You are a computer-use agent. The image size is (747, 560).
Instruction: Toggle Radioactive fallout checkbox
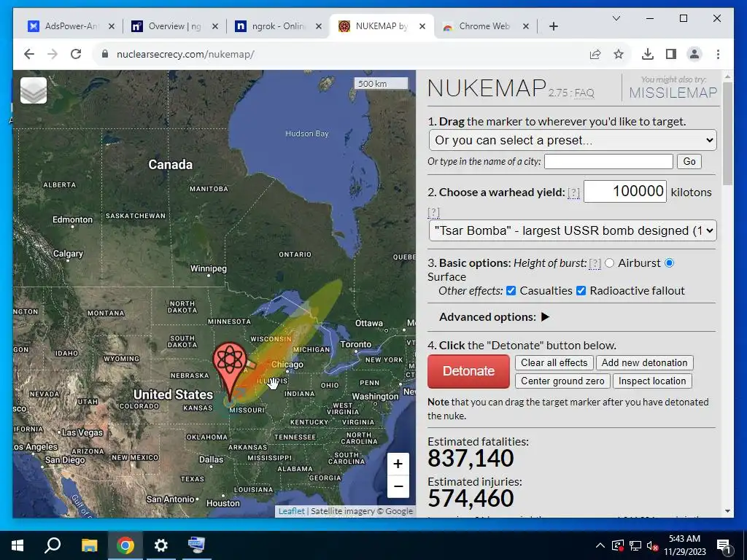pos(581,290)
